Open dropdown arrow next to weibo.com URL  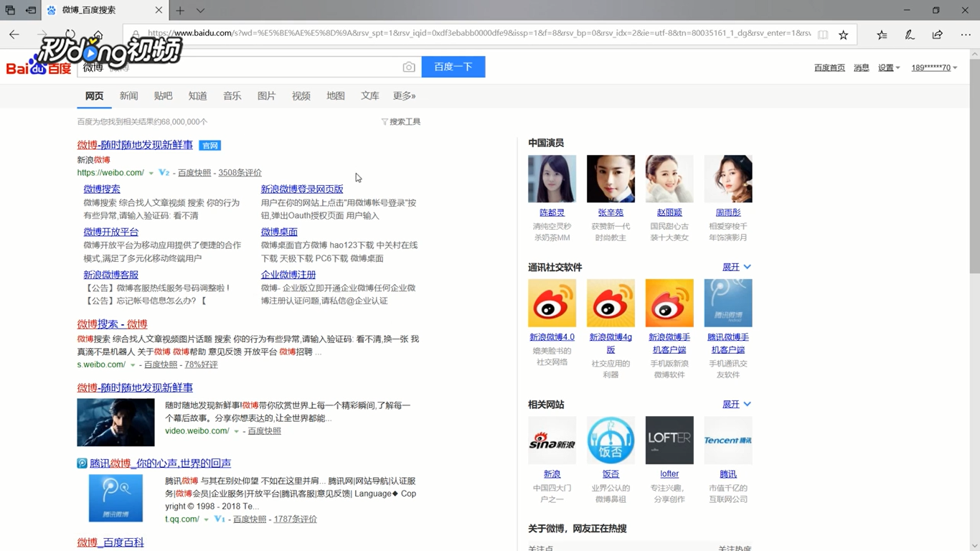[151, 173]
